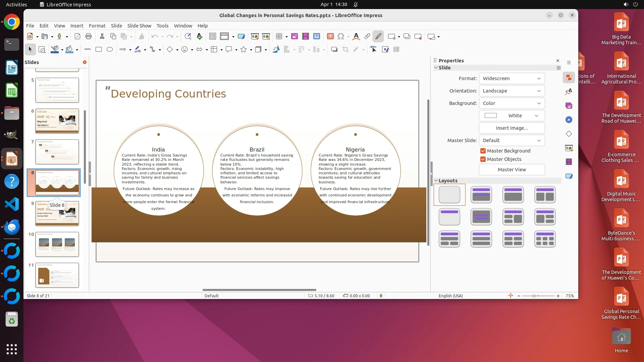Open the Format menu
The image size is (644, 362).
click(97, 26)
